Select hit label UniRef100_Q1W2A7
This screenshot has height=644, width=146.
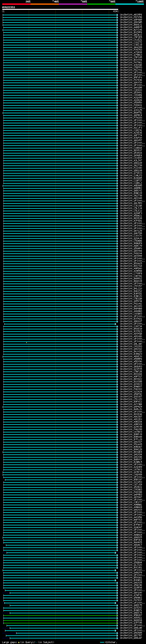131,527
